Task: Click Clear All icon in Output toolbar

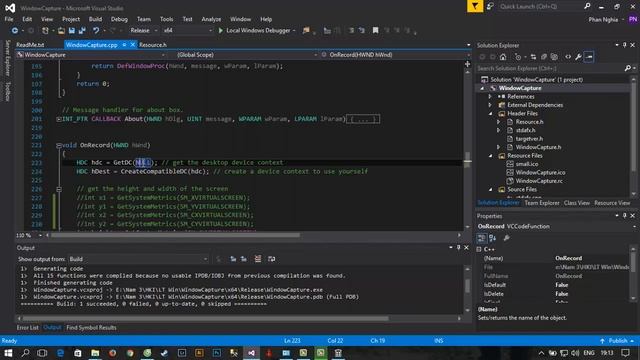Action: pos(258,259)
